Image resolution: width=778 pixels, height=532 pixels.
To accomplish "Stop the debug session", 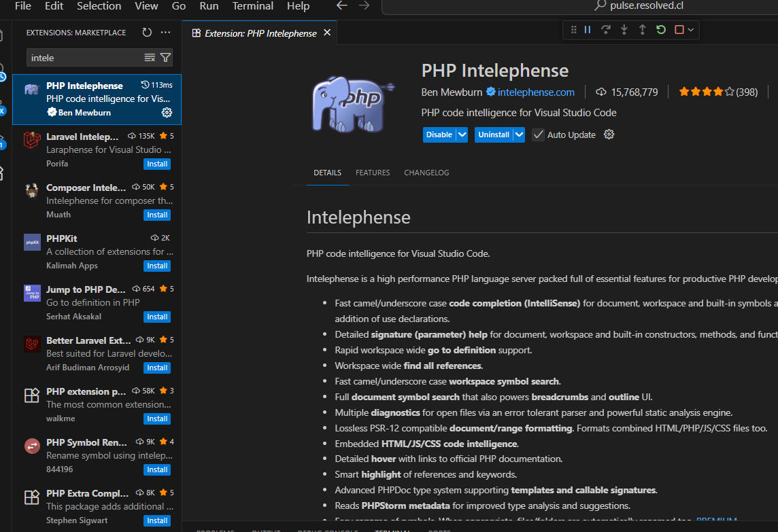I will pyautogui.click(x=679, y=30).
